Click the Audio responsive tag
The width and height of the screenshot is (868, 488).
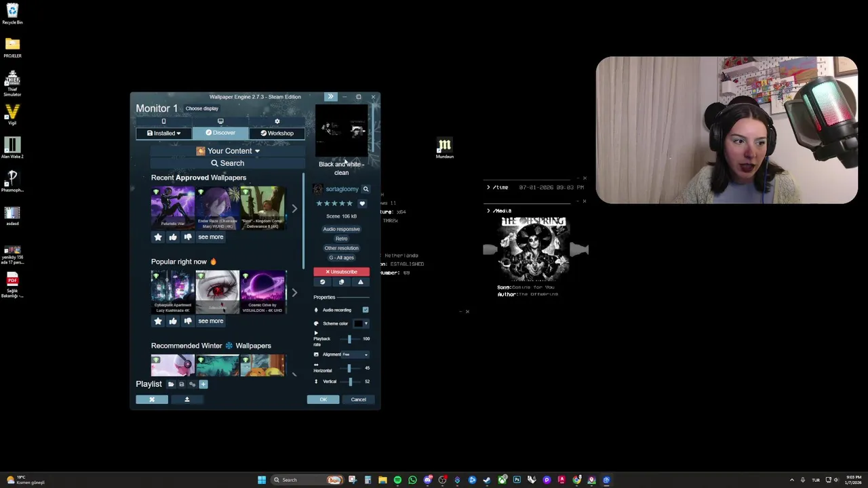tap(341, 229)
